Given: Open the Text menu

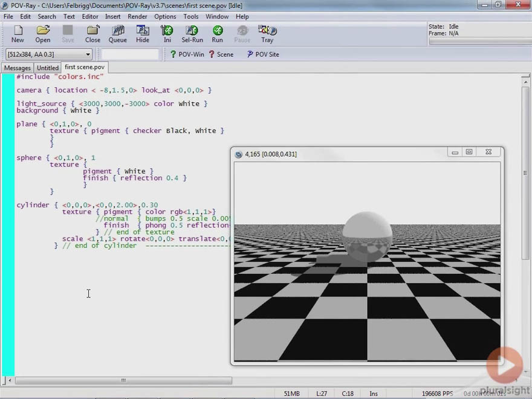Looking at the screenshot, I should pos(69,16).
